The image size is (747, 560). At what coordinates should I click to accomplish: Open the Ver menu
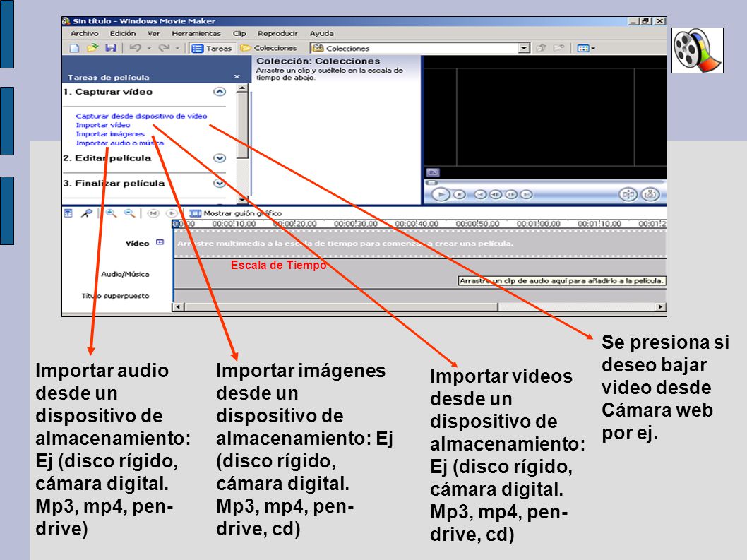point(153,33)
